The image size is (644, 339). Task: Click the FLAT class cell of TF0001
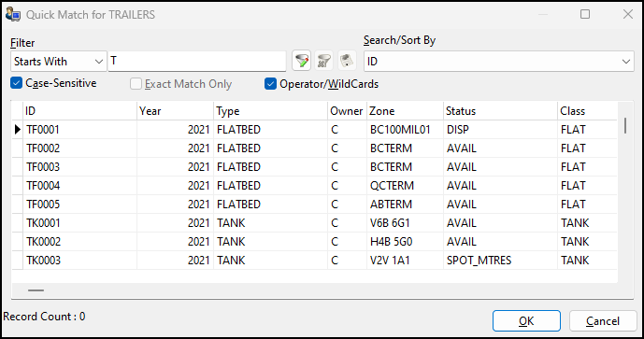[587, 130]
